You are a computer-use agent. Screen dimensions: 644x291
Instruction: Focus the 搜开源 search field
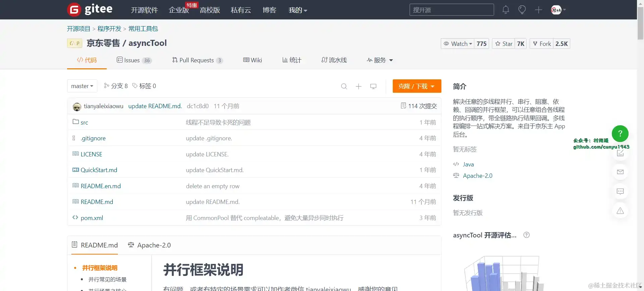(451, 10)
